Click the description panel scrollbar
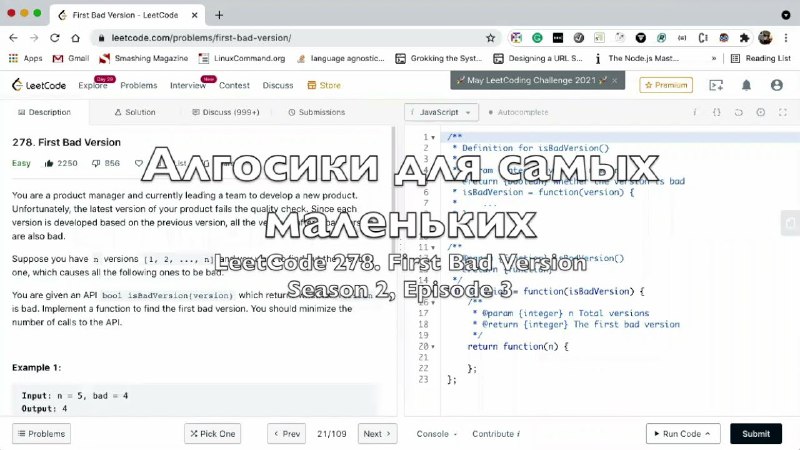 pyautogui.click(x=393, y=230)
